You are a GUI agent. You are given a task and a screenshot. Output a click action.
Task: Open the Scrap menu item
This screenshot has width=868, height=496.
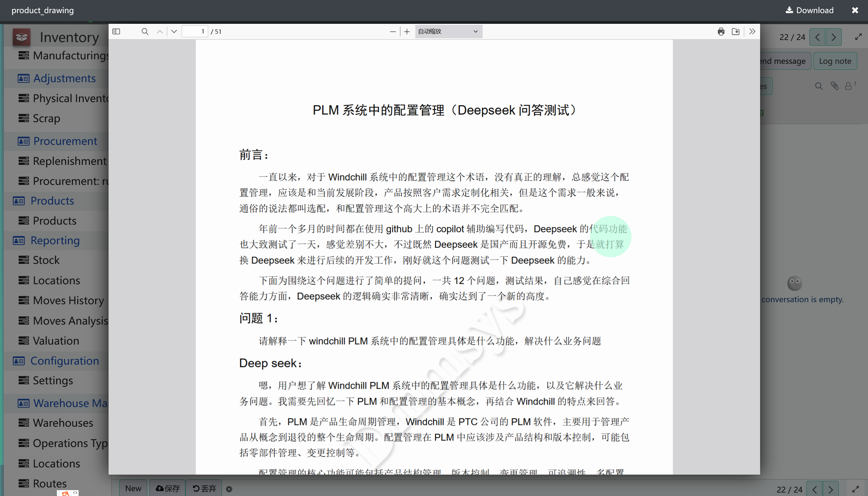pos(46,118)
